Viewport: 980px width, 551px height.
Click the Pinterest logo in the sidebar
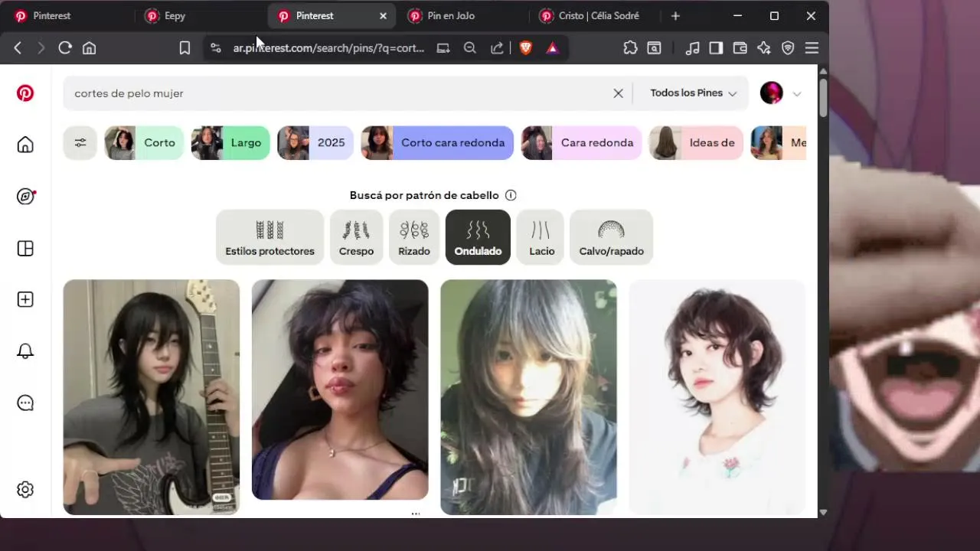(x=25, y=93)
